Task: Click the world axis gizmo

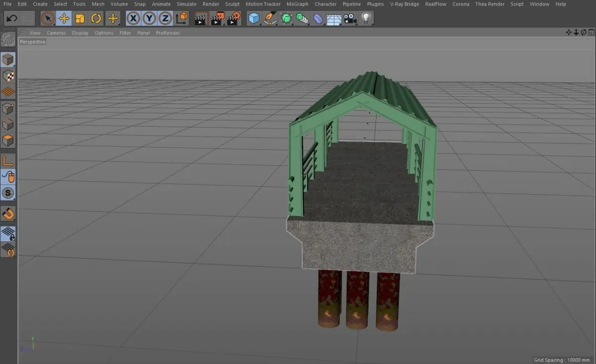Action: 27,345
